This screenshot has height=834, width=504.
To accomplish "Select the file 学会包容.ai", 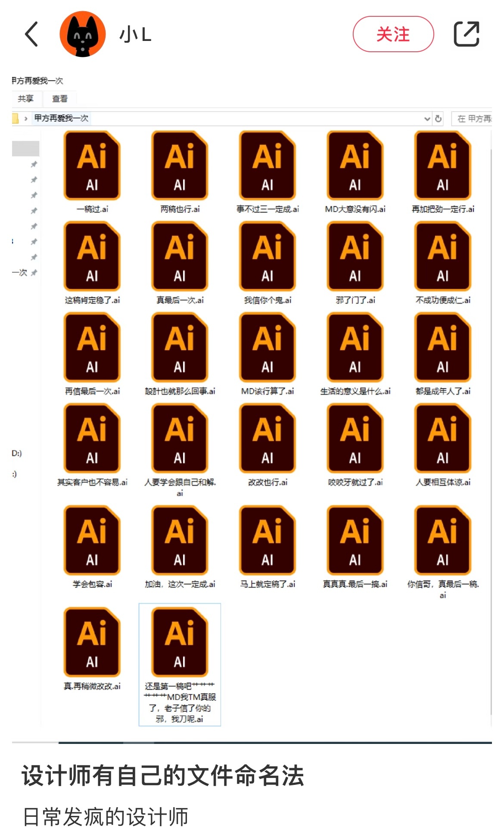I will (x=92, y=548).
